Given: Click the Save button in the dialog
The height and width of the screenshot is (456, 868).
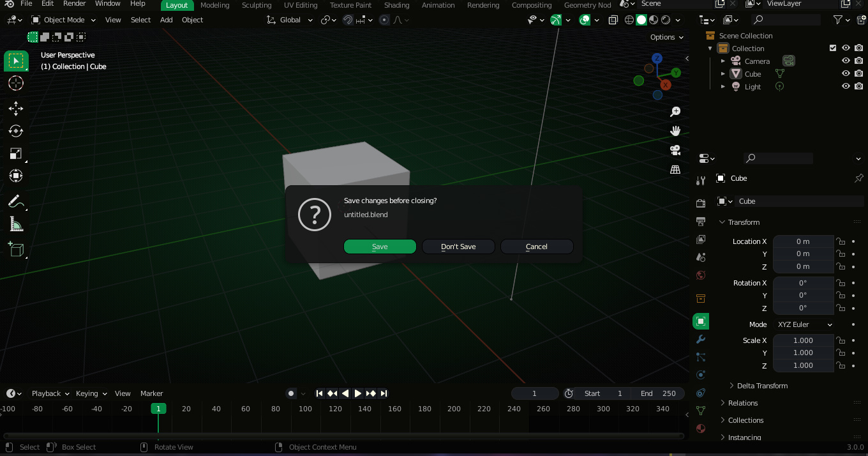Looking at the screenshot, I should 380,247.
